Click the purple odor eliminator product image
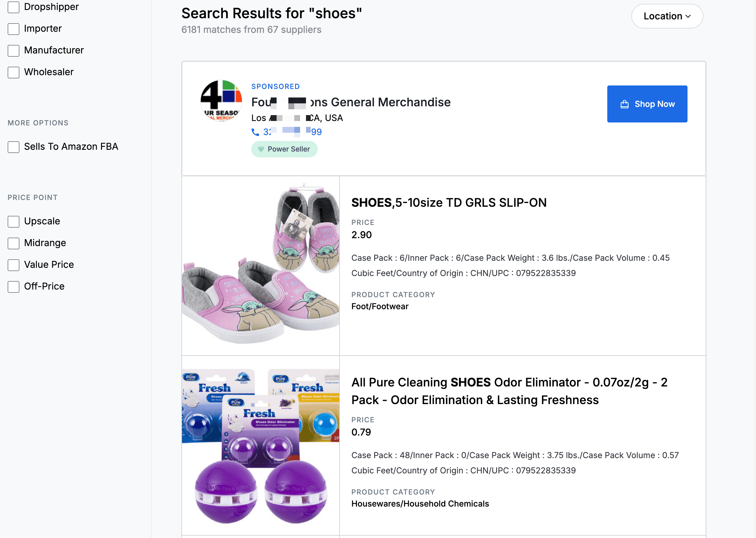 tap(261, 445)
